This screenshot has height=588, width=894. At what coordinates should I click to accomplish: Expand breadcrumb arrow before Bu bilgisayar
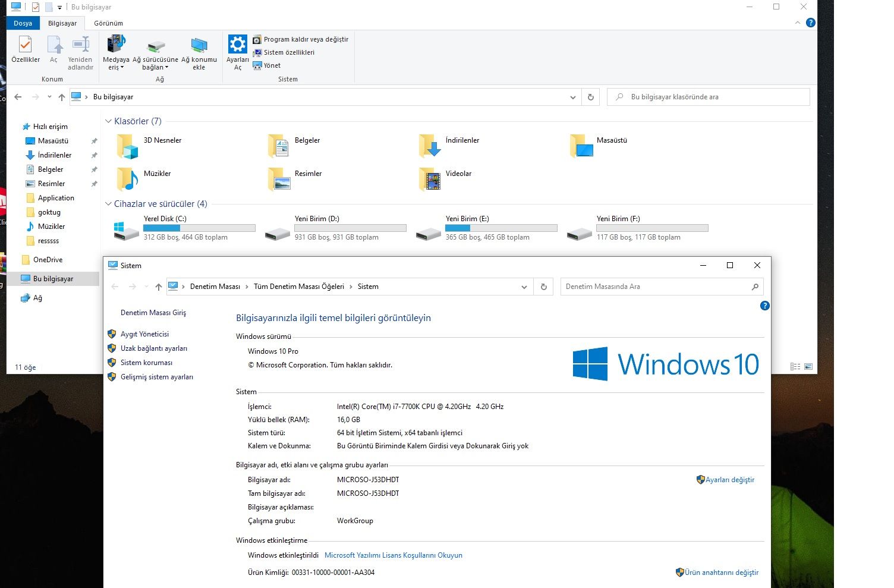click(87, 97)
